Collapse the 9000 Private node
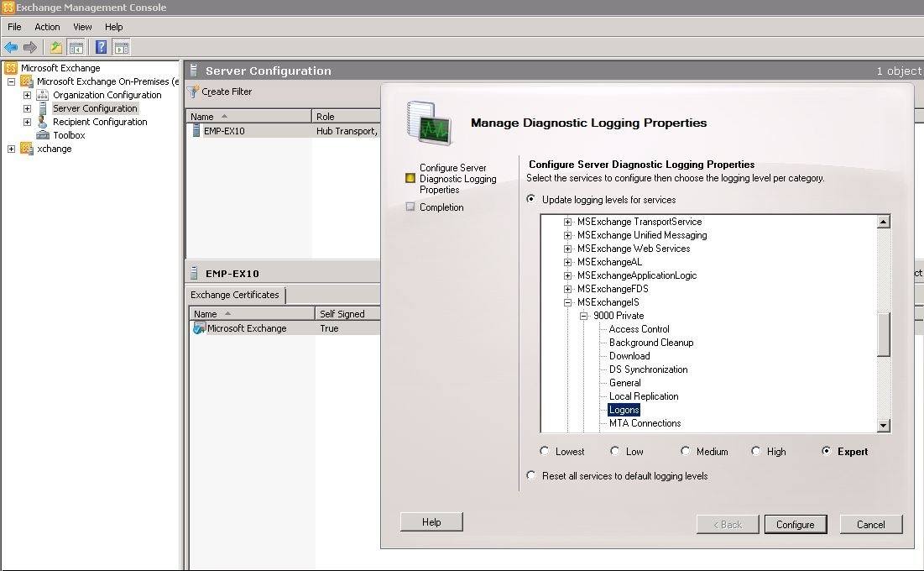The width and height of the screenshot is (924, 571). point(583,317)
